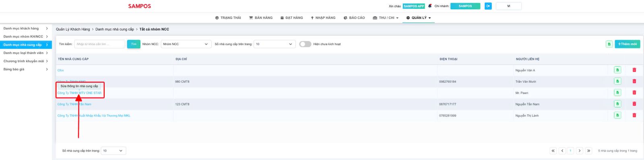Viewport: 644px width, 160px height.
Task: Click the +Thêm mới button
Action: pyautogui.click(x=627, y=44)
